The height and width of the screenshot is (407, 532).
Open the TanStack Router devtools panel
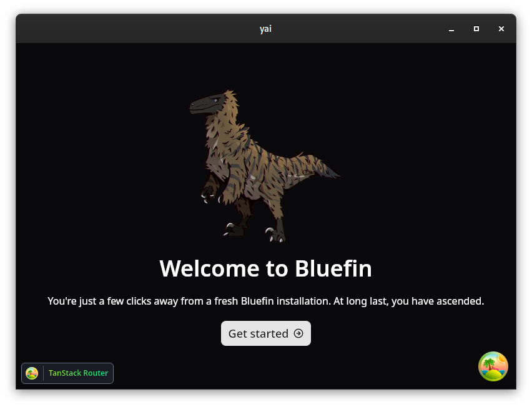point(67,373)
